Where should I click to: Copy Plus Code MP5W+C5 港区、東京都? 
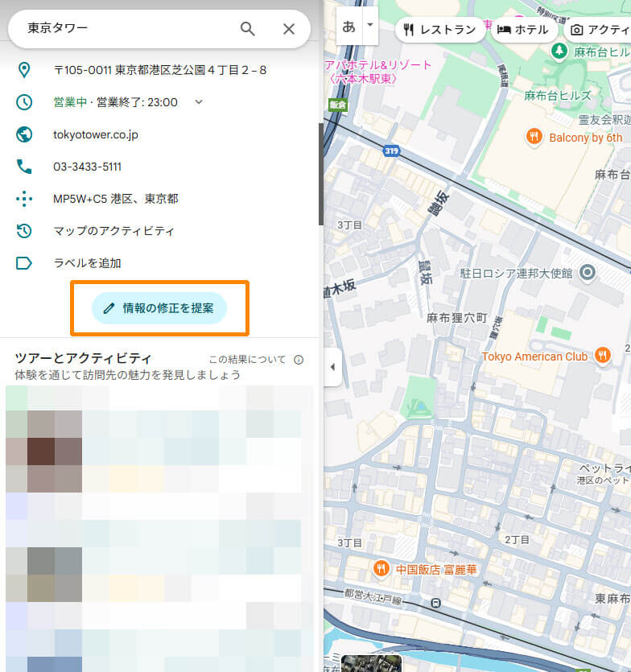116,199
